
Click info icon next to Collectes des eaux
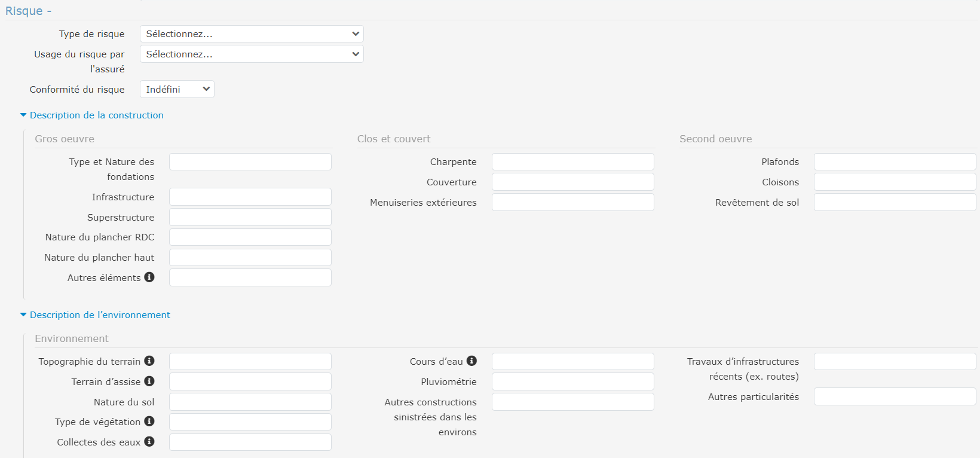click(x=149, y=442)
